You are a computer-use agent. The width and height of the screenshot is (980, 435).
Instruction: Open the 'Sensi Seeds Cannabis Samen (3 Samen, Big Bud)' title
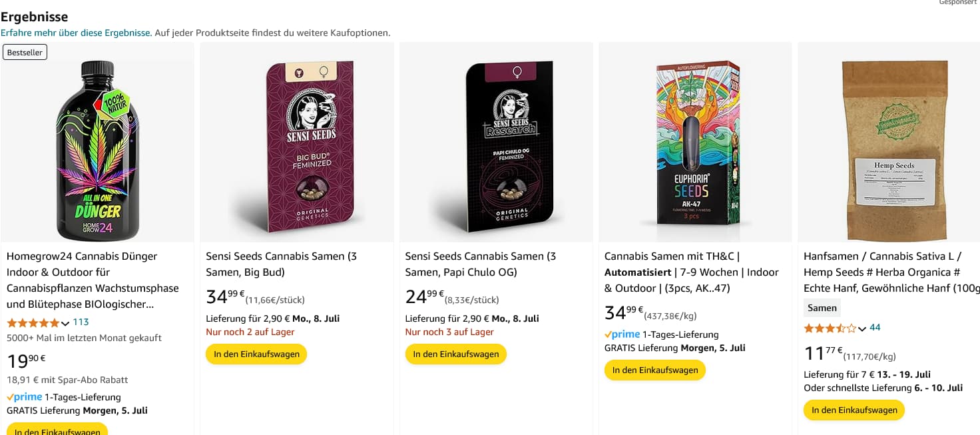tap(281, 264)
